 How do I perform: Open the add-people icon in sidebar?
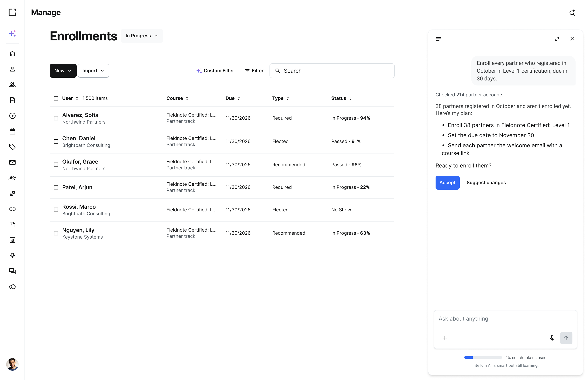pos(12,178)
